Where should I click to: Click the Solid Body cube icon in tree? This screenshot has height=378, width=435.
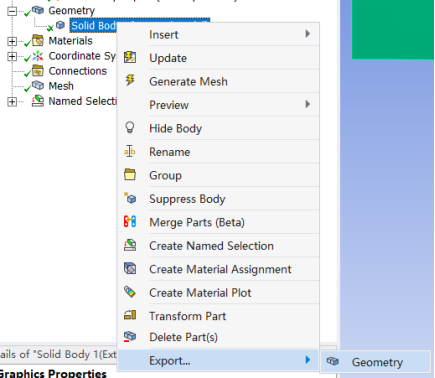coord(60,25)
